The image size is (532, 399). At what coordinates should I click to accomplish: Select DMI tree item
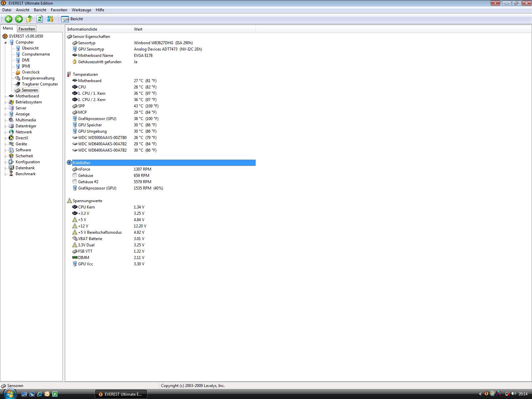click(x=26, y=60)
